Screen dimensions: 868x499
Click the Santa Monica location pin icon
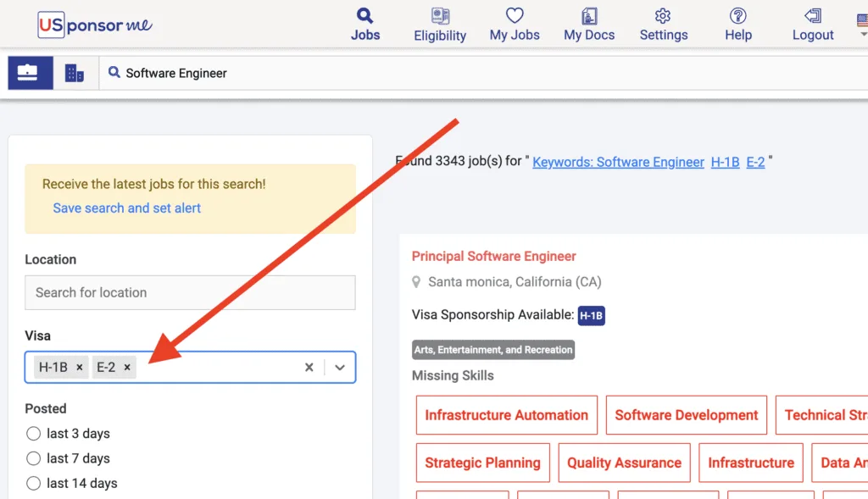click(416, 282)
